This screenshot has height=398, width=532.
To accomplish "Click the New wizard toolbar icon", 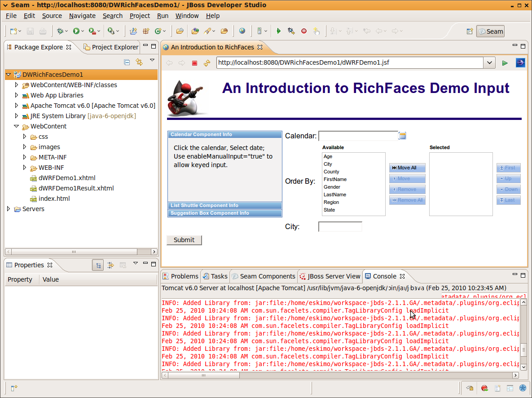I will coord(13,31).
